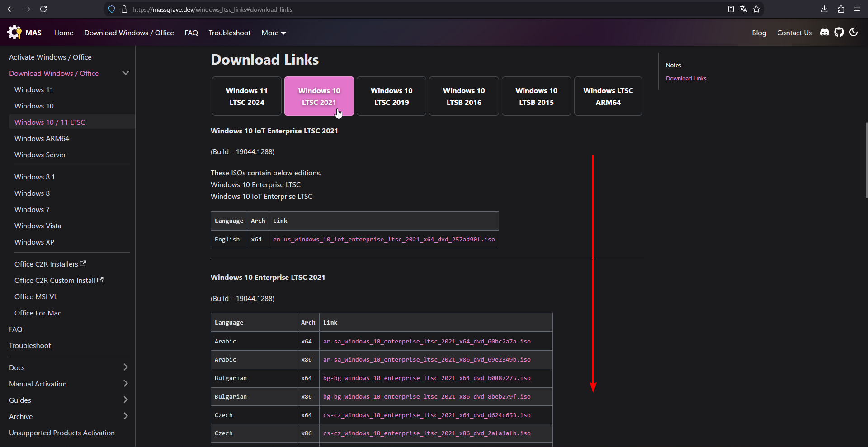Click the browser address bar URL
868x447 pixels.
[212, 9]
